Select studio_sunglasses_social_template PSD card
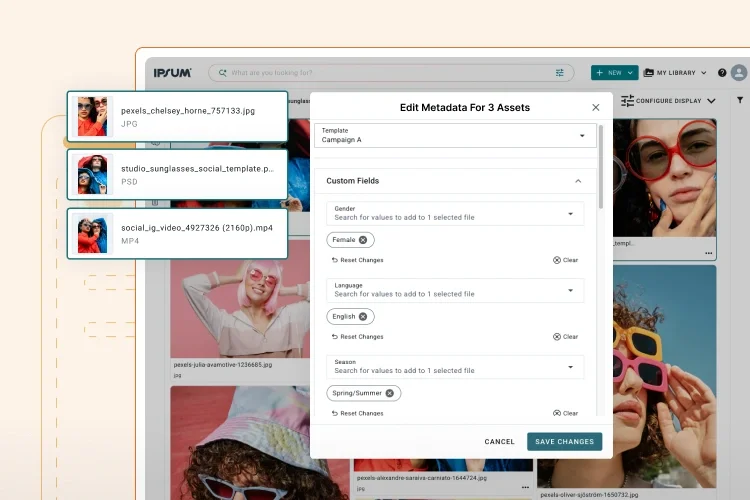Viewport: 750px width, 500px height. pos(177,175)
